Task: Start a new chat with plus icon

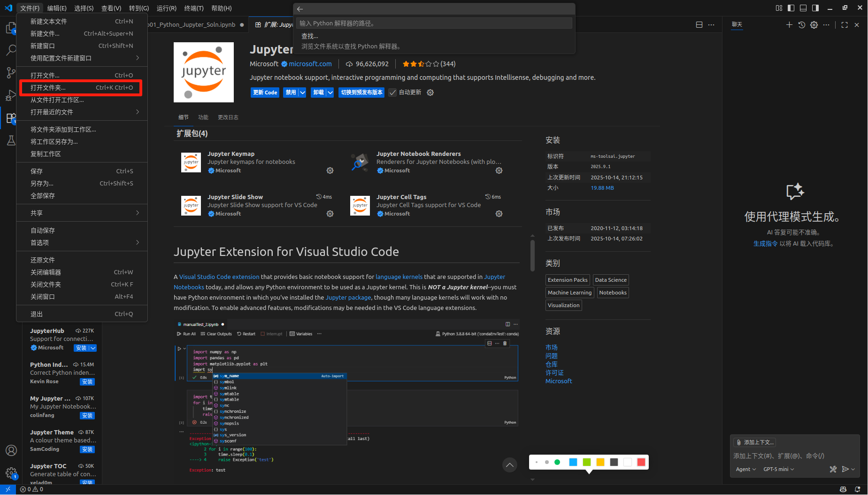Action: (789, 25)
